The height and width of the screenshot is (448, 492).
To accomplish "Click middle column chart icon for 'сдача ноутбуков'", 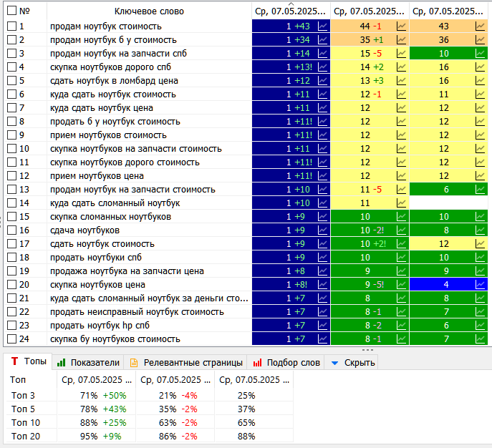I will coord(402,230).
